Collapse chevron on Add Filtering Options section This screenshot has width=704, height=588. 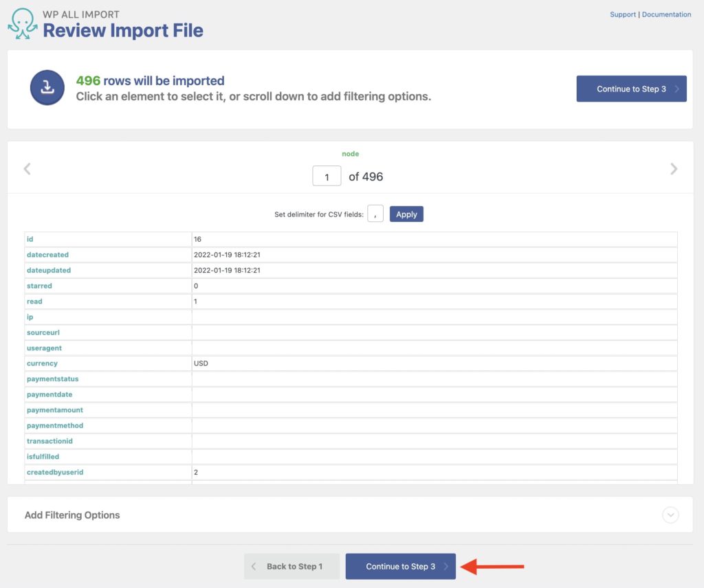point(670,514)
